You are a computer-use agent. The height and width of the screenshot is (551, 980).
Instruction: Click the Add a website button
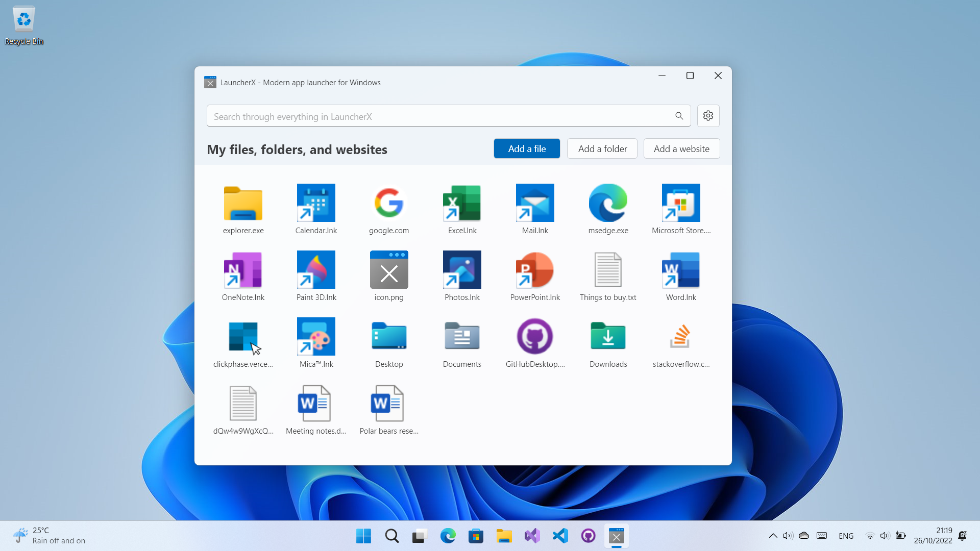(681, 148)
